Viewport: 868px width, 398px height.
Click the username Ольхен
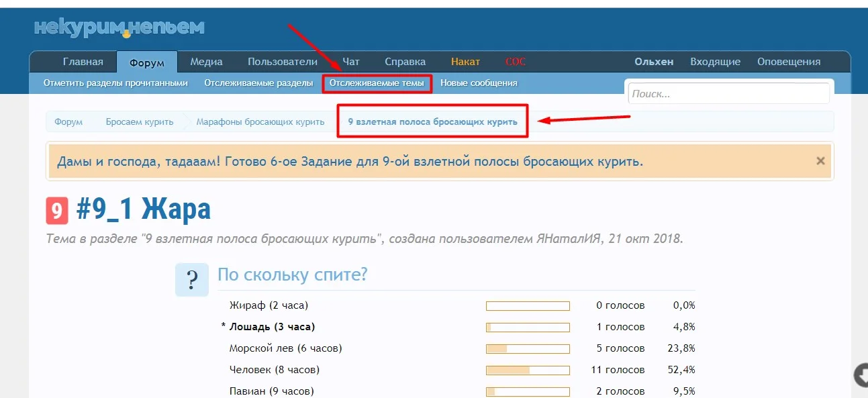(x=654, y=61)
